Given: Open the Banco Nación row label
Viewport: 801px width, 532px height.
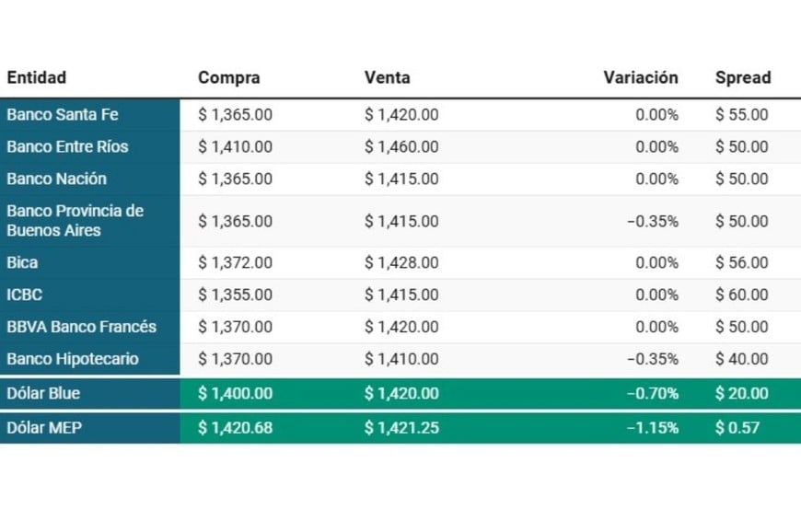Looking at the screenshot, I should [x=57, y=179].
